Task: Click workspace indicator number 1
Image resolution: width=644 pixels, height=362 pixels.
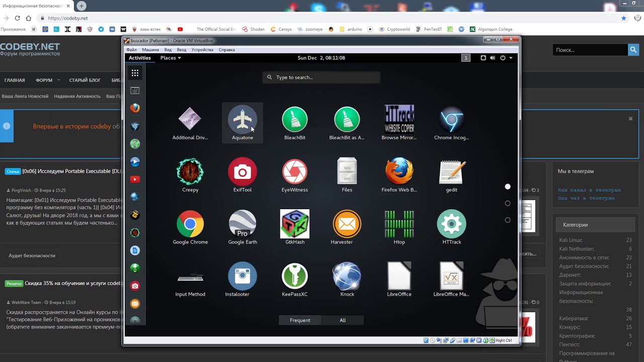Action: point(466,58)
